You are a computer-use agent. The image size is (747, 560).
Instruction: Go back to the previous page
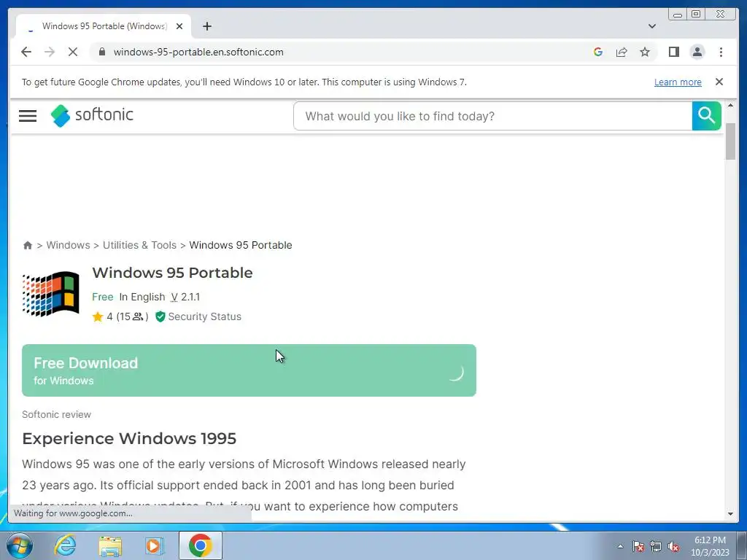(x=26, y=52)
